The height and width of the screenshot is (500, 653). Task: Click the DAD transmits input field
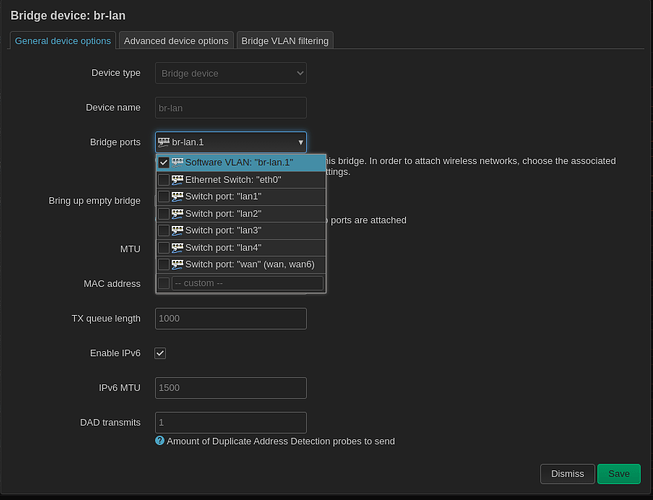pos(231,423)
